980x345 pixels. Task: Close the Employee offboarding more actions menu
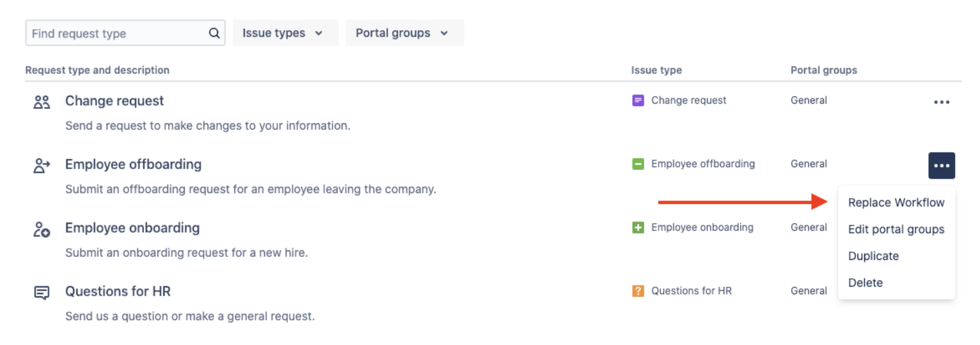(941, 166)
